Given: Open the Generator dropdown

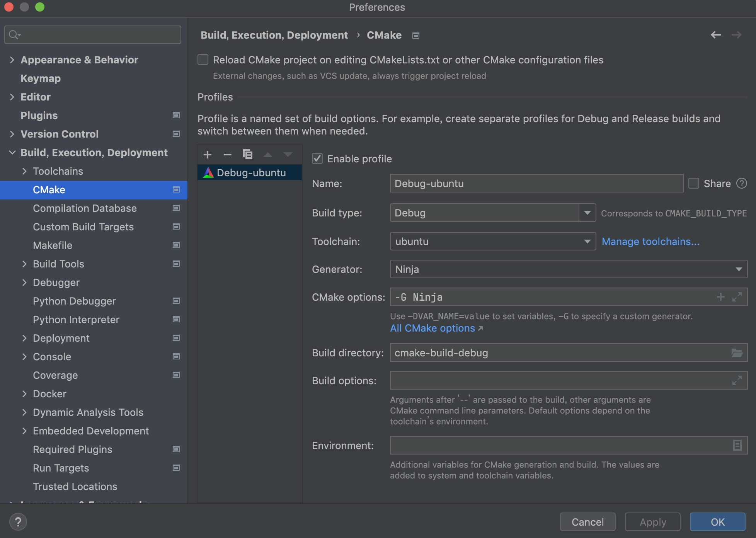Looking at the screenshot, I should click(739, 269).
